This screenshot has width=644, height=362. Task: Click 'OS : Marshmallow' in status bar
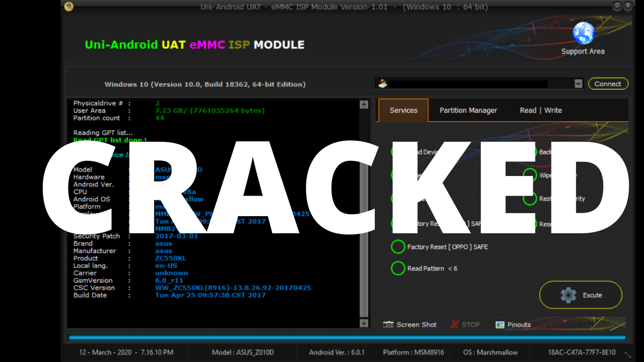491,352
